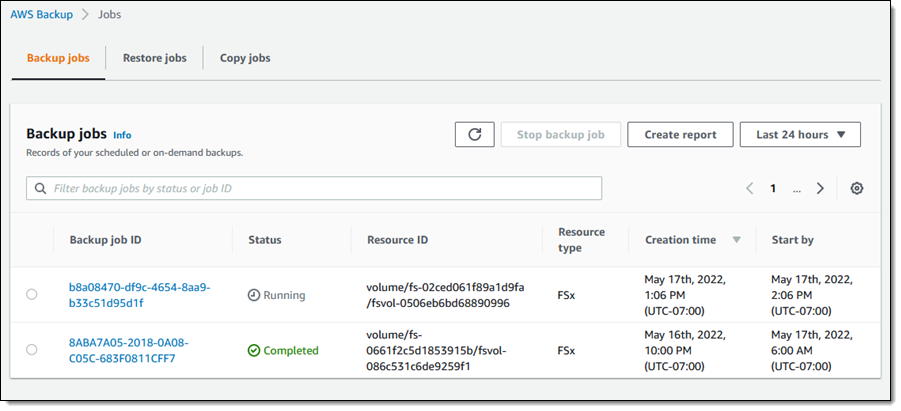Viewport: 901px width, 411px height.
Task: Click the Backup job ID column header
Action: pos(105,240)
